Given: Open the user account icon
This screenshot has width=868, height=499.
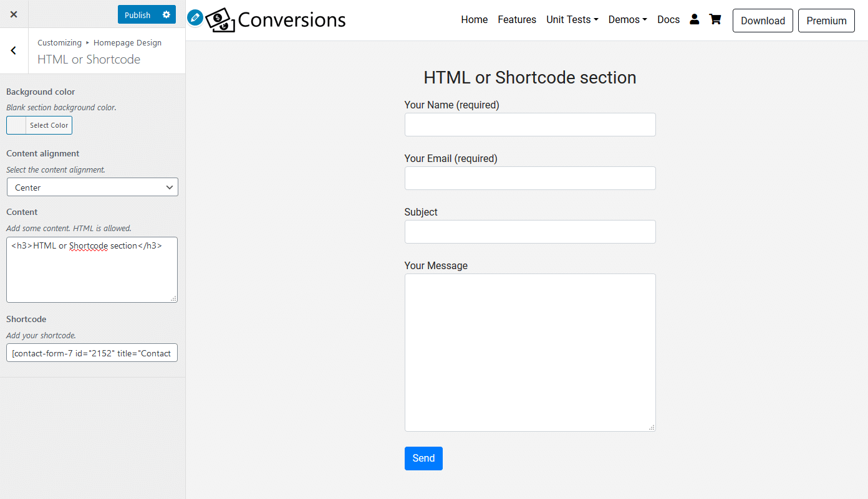Looking at the screenshot, I should (695, 19).
